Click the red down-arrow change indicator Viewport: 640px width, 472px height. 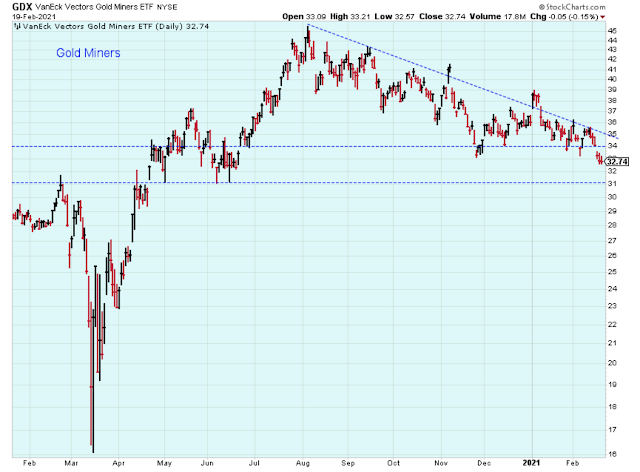pyautogui.click(x=603, y=17)
